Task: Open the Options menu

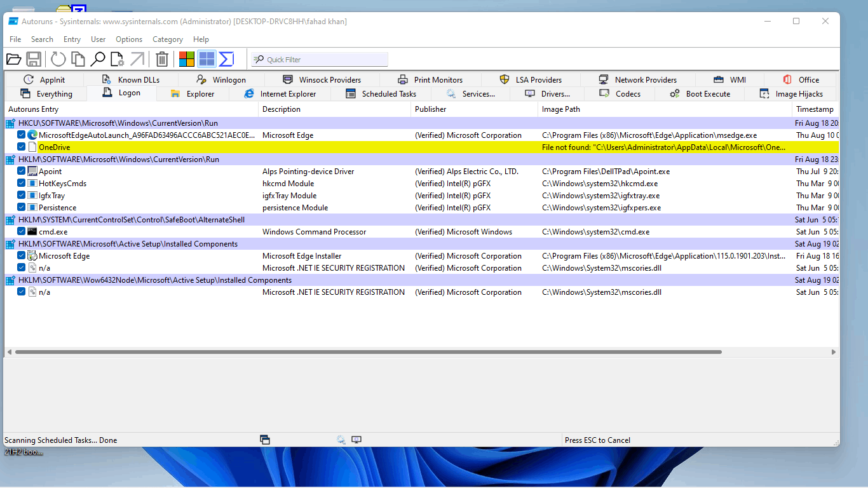Action: point(129,39)
